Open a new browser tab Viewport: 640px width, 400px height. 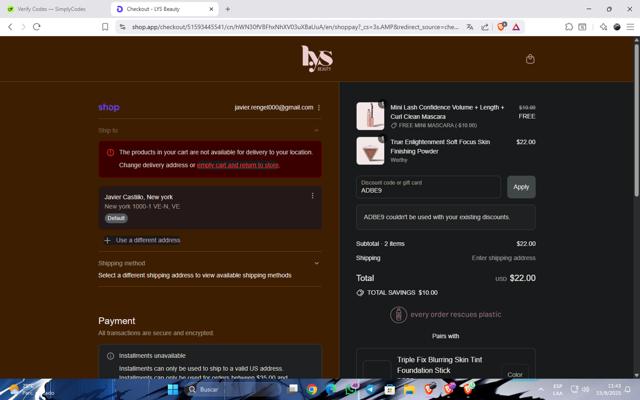click(228, 9)
